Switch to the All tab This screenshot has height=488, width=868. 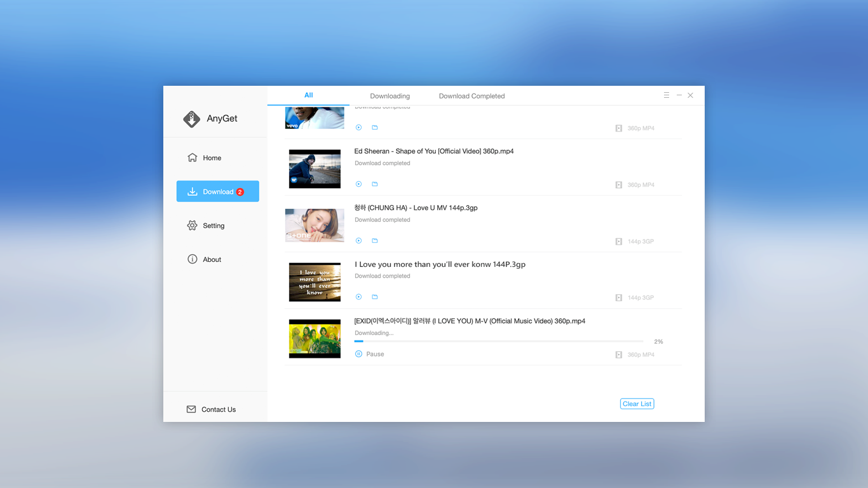(308, 95)
